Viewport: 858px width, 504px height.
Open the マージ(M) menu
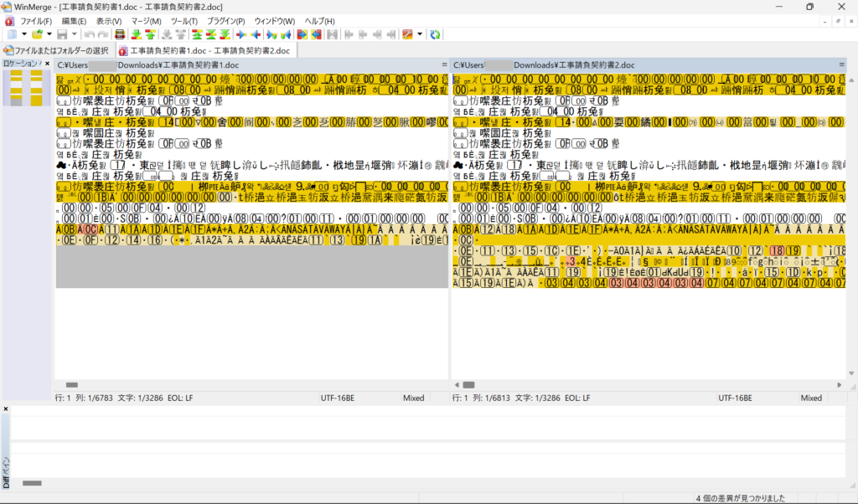pyautogui.click(x=147, y=20)
